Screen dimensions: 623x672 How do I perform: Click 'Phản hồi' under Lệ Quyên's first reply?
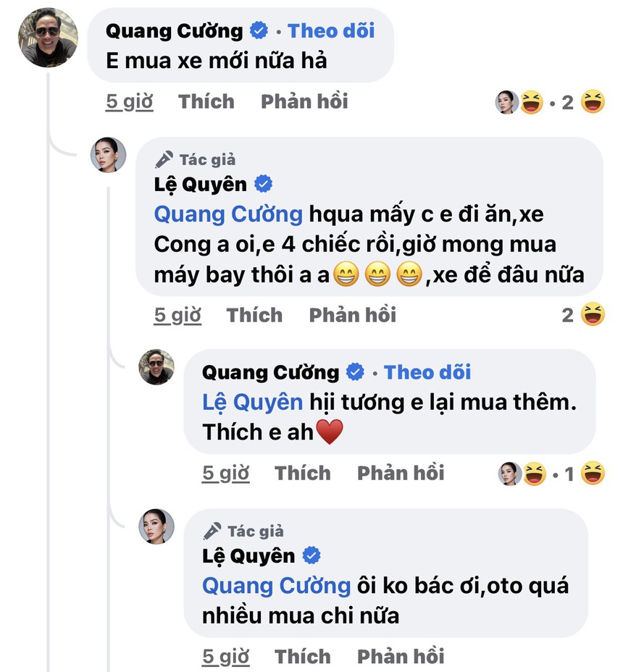(x=353, y=314)
